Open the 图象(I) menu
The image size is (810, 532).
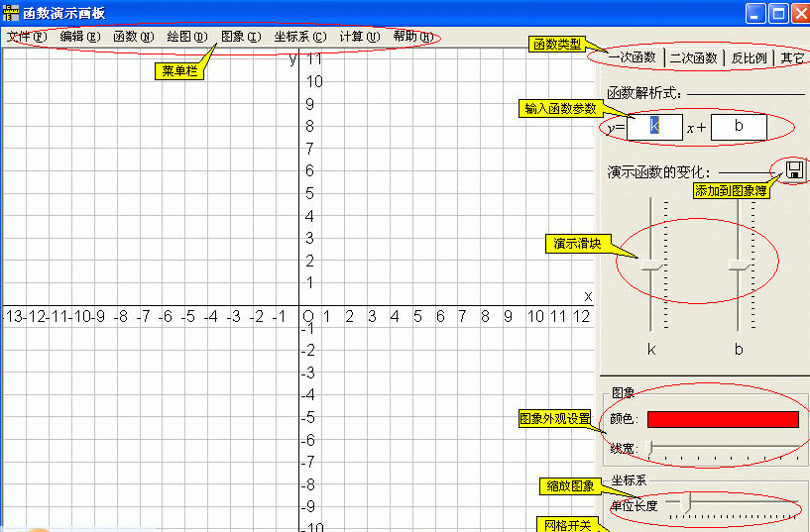pyautogui.click(x=241, y=37)
